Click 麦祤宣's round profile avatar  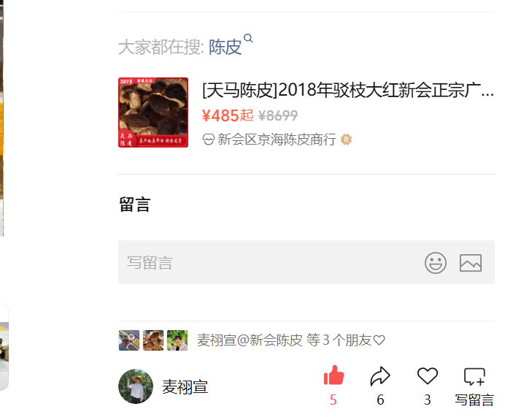pos(136,386)
